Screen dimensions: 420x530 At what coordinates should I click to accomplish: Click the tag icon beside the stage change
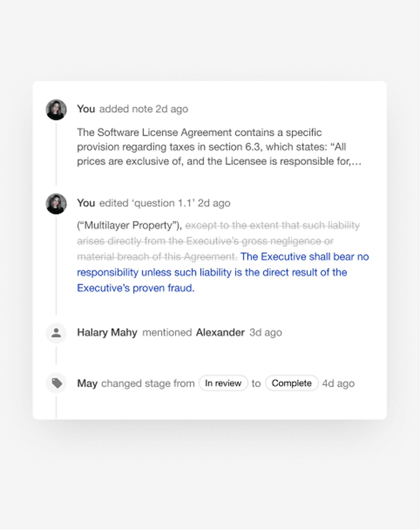(57, 383)
